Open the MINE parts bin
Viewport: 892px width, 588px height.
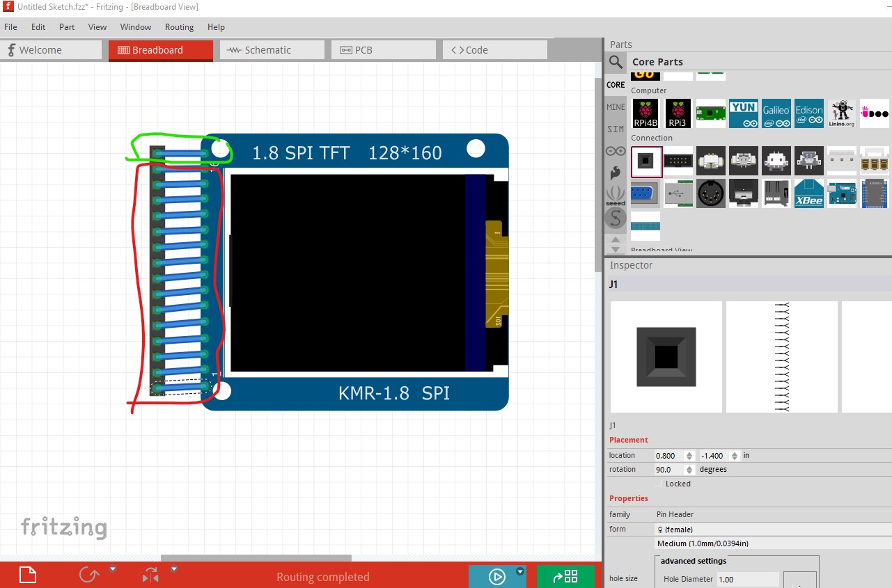616,107
